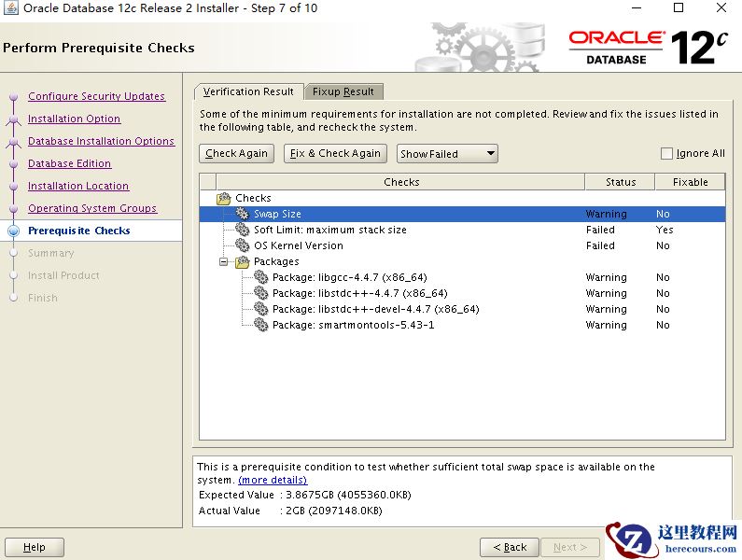742x560 pixels.
Task: Select Package: libstdc++-4.4.7 (x86_64) row
Action: [x=462, y=293]
